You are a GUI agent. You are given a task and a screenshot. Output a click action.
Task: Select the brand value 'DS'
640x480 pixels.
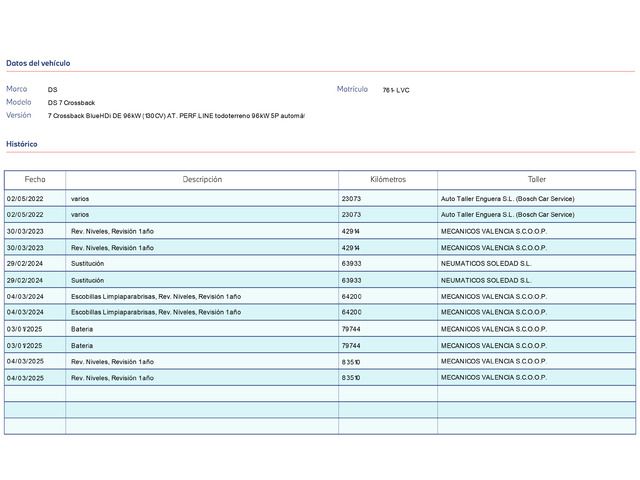tap(53, 90)
